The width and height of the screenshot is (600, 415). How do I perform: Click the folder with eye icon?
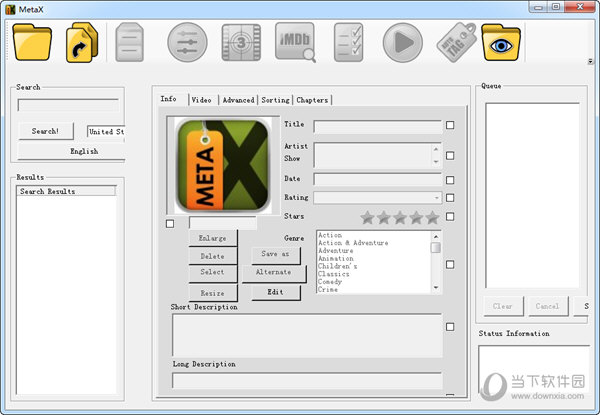point(501,42)
